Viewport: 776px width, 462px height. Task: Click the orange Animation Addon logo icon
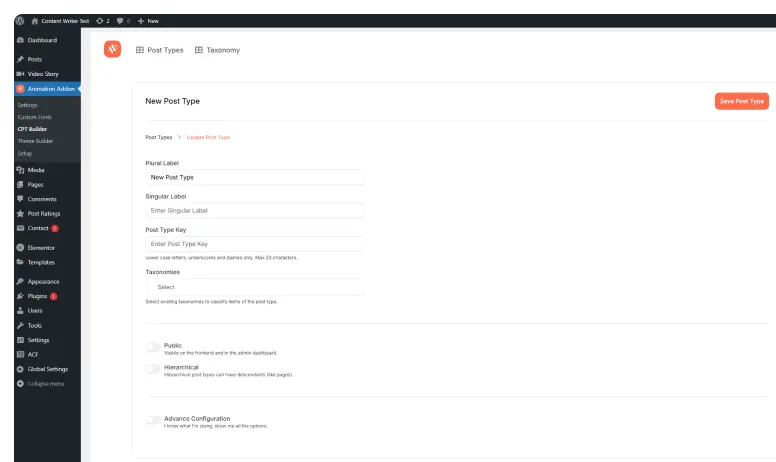113,49
